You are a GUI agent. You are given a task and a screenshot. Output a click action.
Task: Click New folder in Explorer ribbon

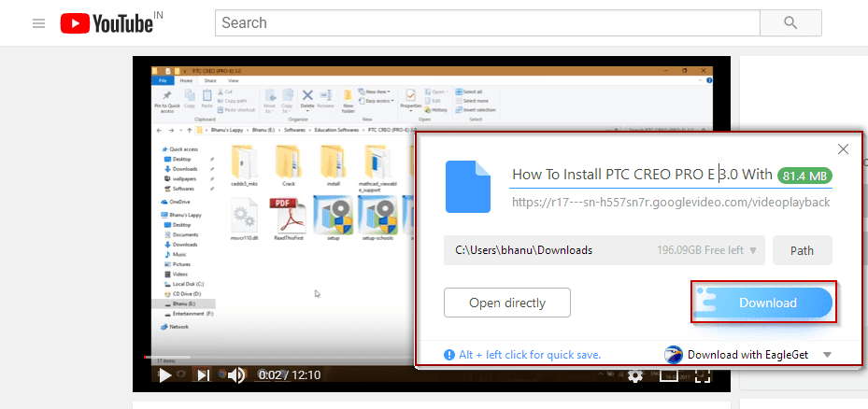click(x=349, y=101)
